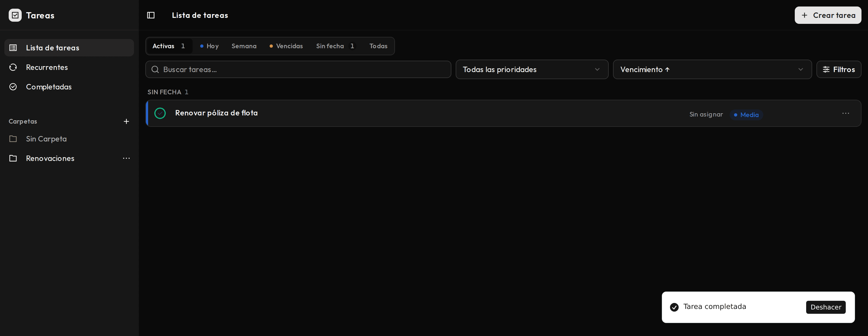Screen dimensions: 868x336
Task: Open the Recurrentes section
Action: pos(69,67)
